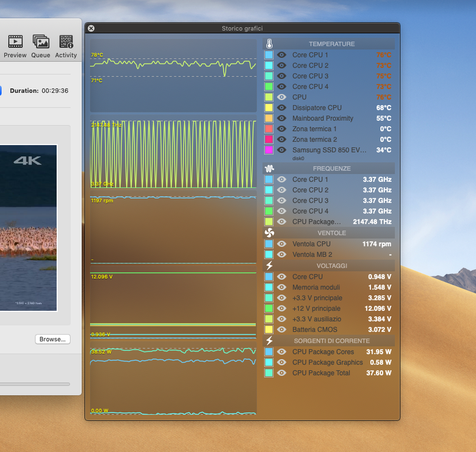This screenshot has height=452, width=476.
Task: Hide temperature Core CPU 4 graph
Action: click(x=282, y=86)
